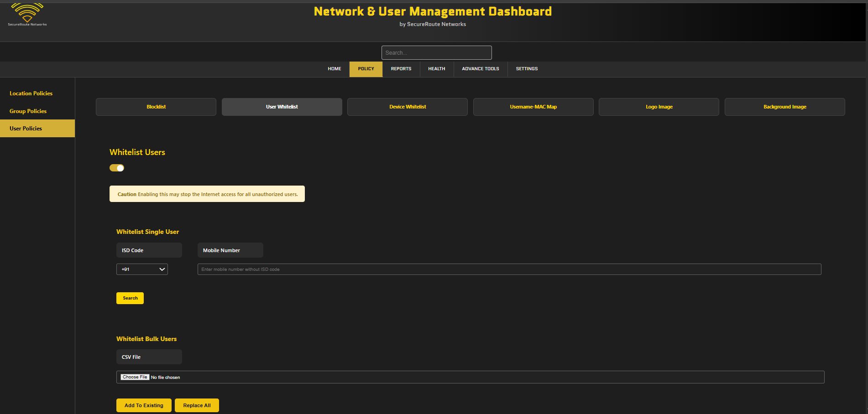
Task: Open the Reports menu tab
Action: point(401,69)
